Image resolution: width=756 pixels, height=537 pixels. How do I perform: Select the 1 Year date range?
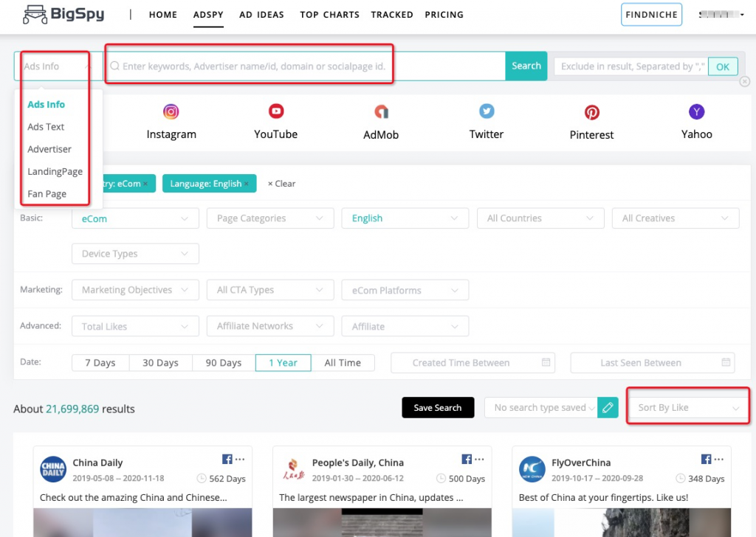(x=283, y=363)
